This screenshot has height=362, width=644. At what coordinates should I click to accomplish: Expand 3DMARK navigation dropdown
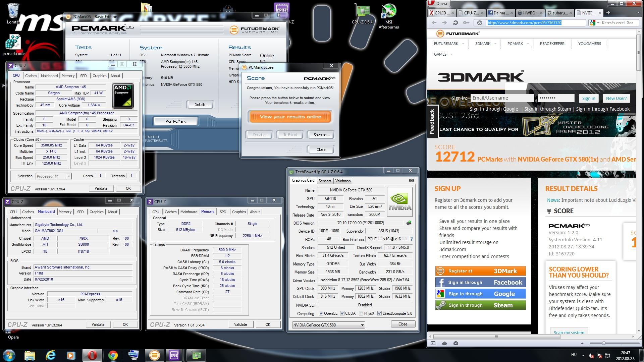(495, 44)
